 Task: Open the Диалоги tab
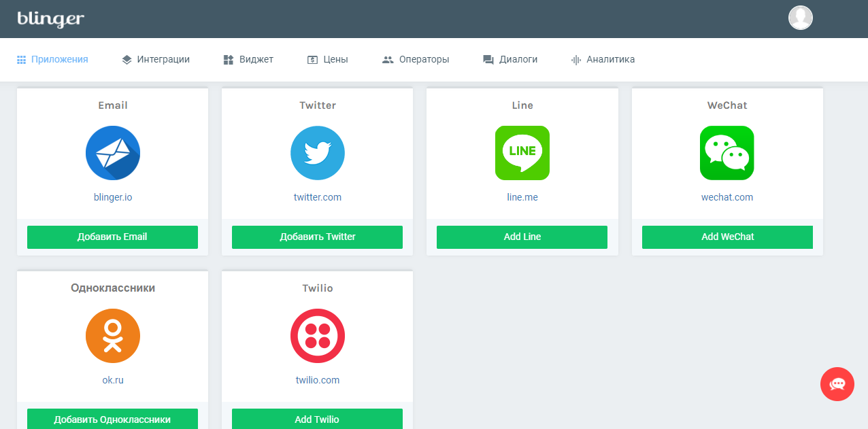pyautogui.click(x=510, y=60)
